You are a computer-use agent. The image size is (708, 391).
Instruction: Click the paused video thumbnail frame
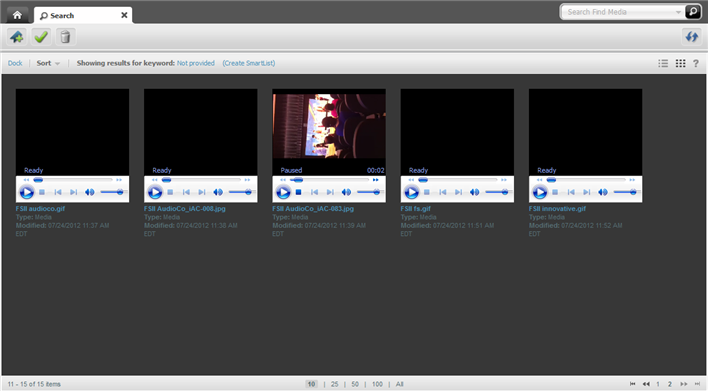coord(329,126)
